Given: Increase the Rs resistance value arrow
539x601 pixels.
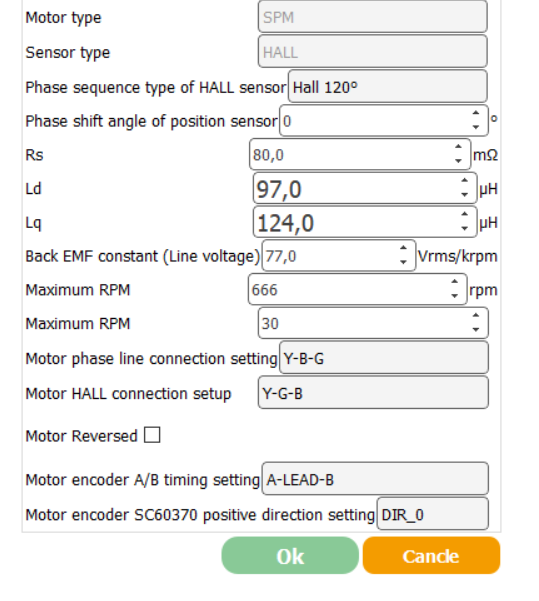Looking at the screenshot, I should [x=458, y=147].
